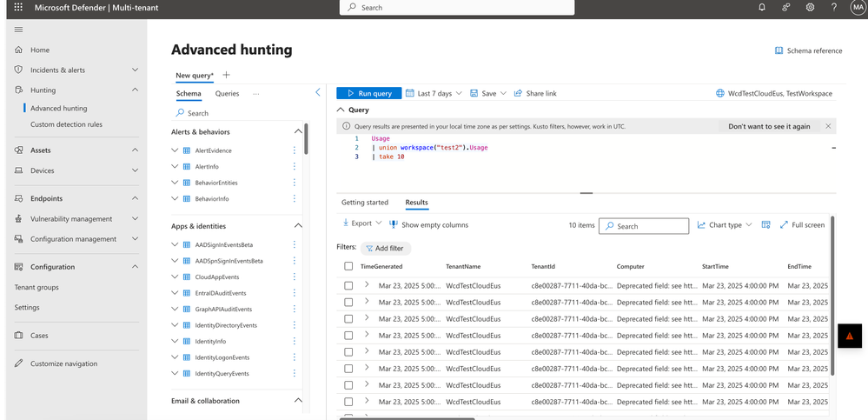
Task: Check the seventh result row checkbox
Action: 348,385
